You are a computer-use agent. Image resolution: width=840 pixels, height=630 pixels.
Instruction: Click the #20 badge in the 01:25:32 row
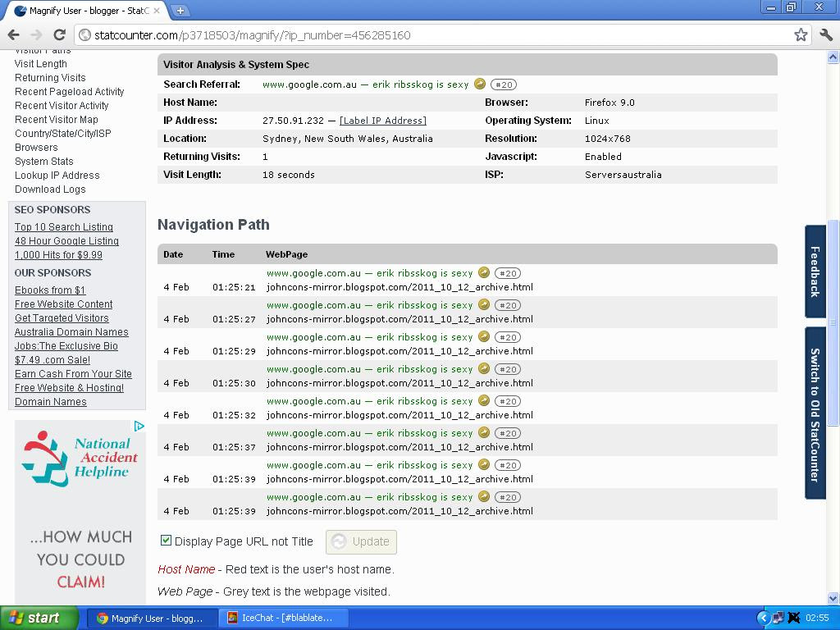click(x=508, y=401)
